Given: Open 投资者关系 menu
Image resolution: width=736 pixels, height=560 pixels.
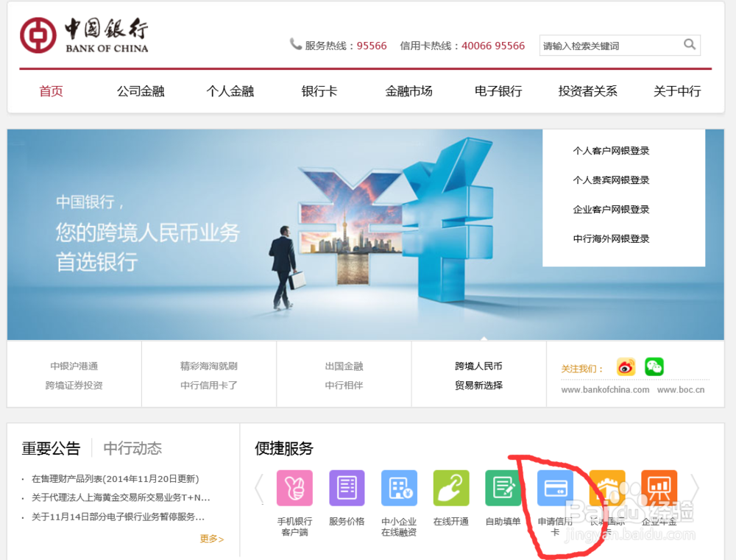Looking at the screenshot, I should [587, 91].
